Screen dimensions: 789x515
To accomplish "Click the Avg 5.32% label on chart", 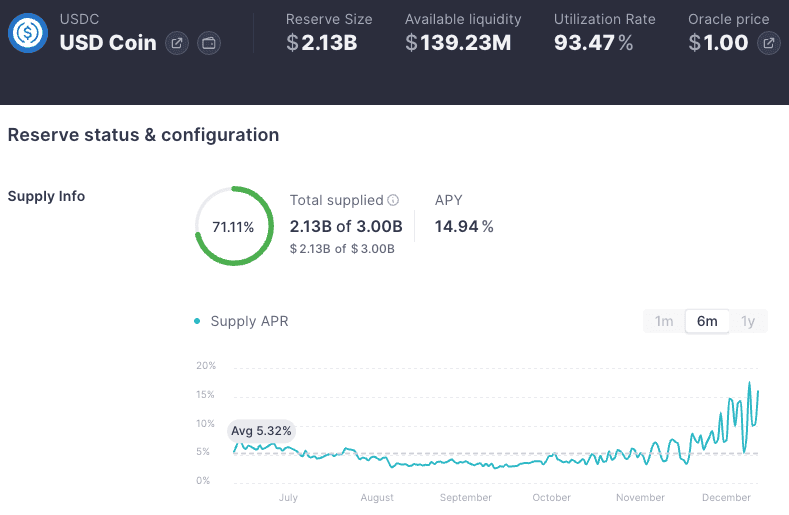I will [x=261, y=431].
